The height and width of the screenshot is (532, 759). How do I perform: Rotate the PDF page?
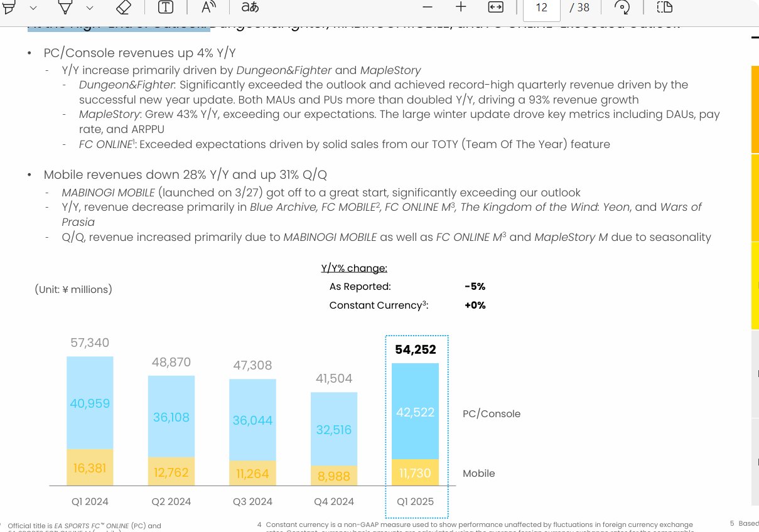[x=622, y=8]
